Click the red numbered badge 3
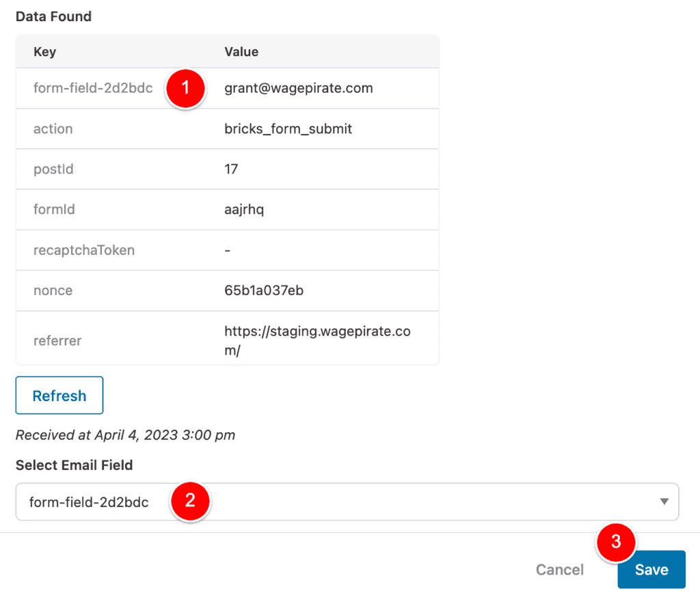 (616, 543)
